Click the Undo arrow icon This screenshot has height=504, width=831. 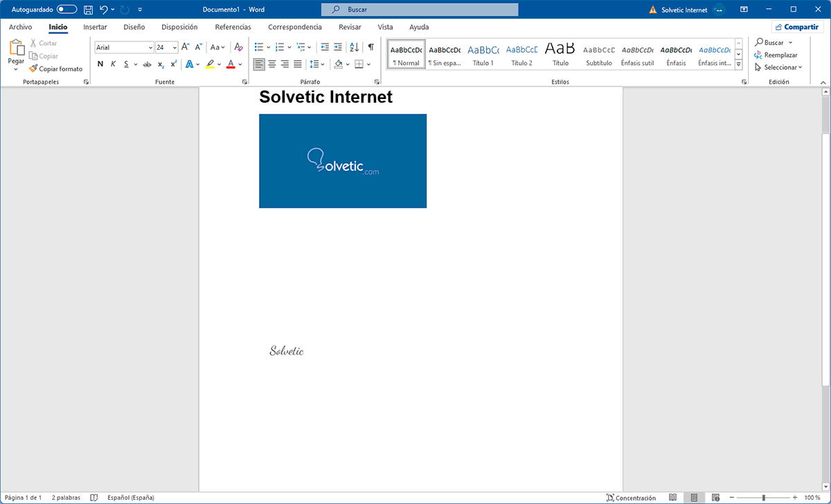tap(104, 10)
